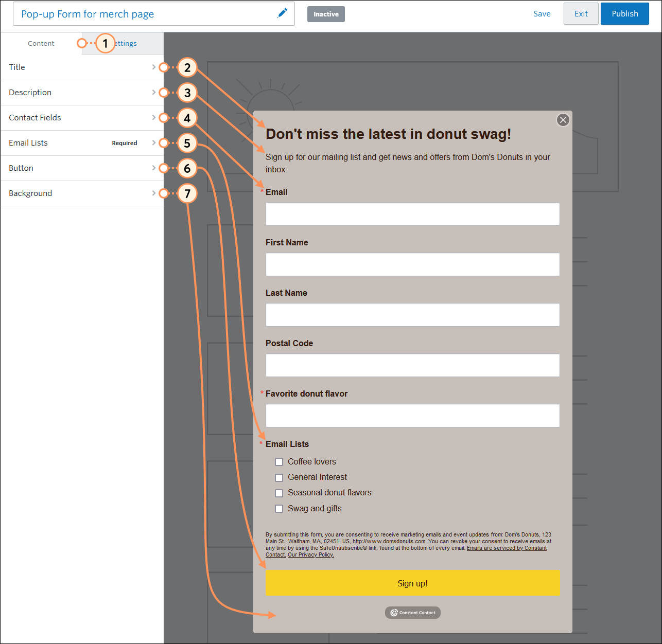Click the Exit button

(581, 14)
